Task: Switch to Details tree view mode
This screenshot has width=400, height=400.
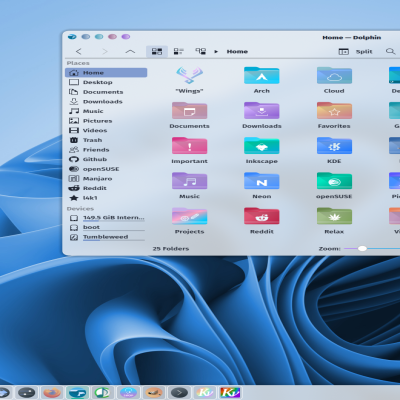Action: (200, 51)
